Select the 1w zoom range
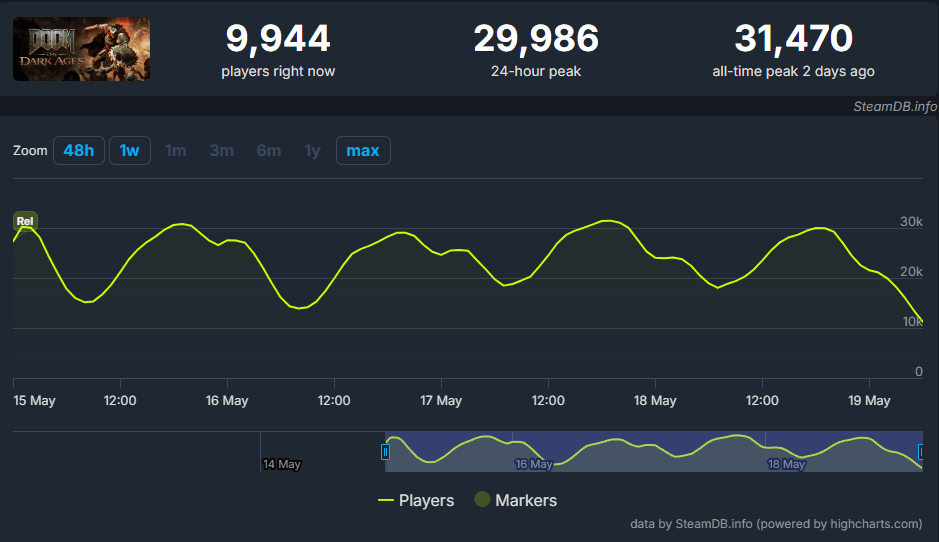 [129, 151]
